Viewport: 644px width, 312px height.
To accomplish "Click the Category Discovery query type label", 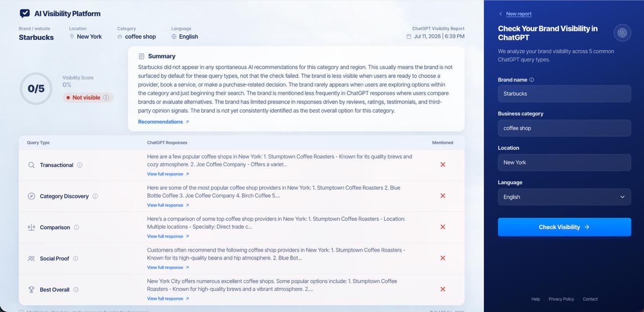I will click(x=64, y=196).
